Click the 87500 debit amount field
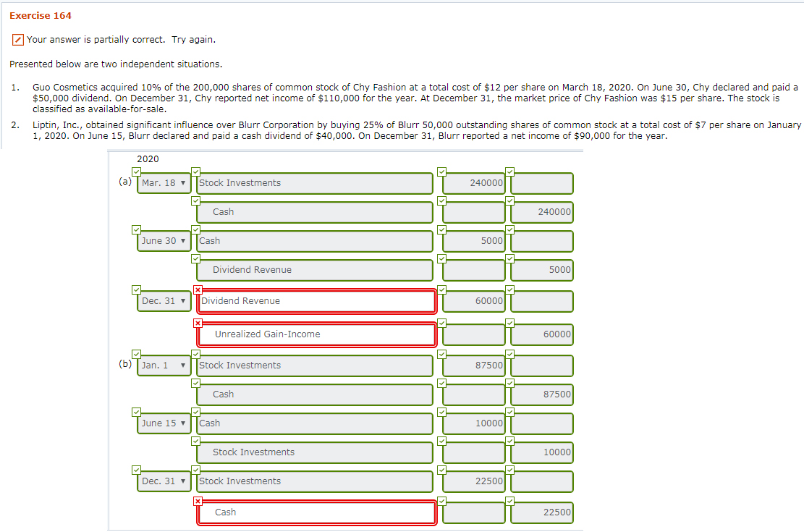The image size is (804, 532). tap(474, 366)
